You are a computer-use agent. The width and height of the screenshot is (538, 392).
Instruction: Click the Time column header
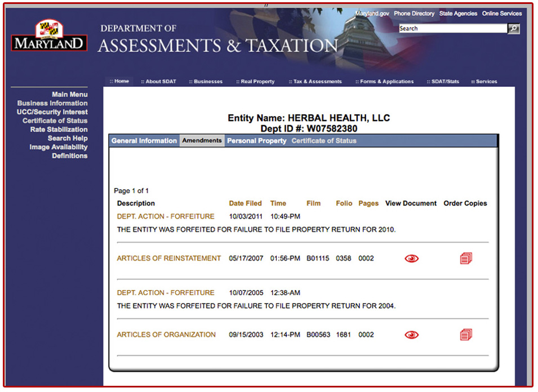tap(278, 203)
